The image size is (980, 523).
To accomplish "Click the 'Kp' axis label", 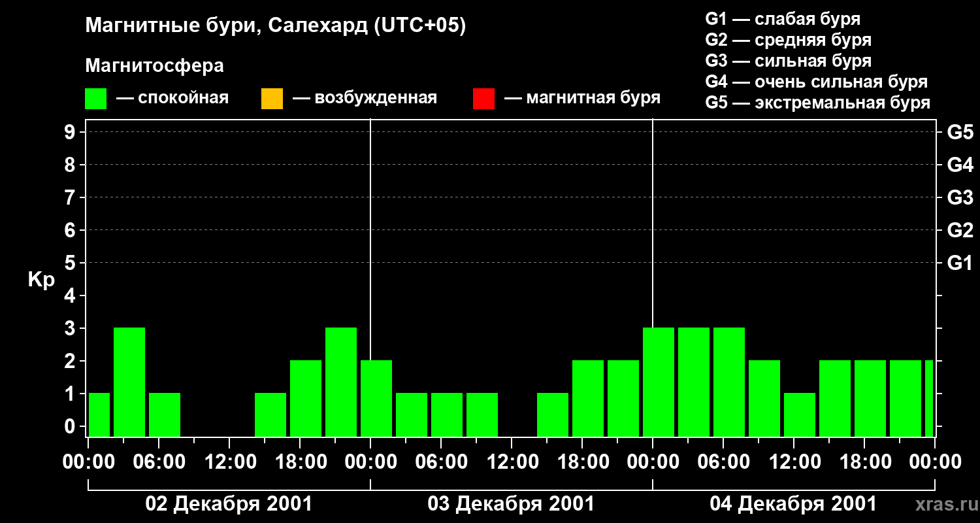I will (x=41, y=280).
